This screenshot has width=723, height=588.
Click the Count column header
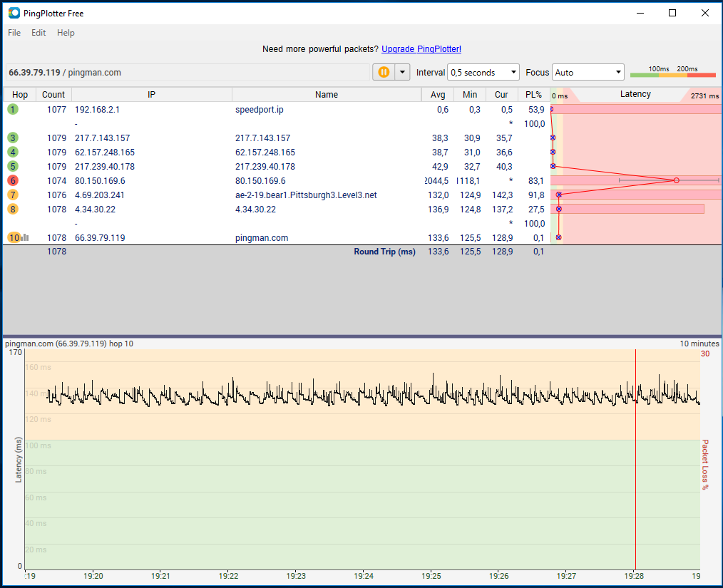click(x=53, y=95)
